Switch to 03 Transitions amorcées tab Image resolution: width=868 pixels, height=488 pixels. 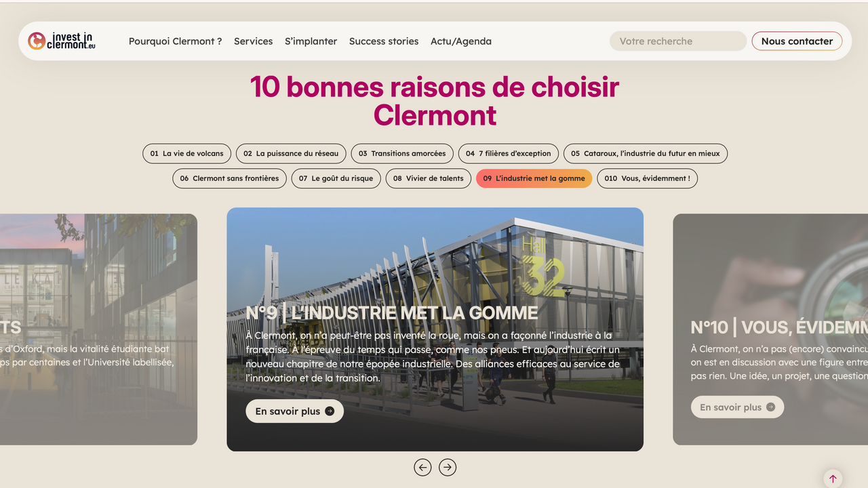point(402,154)
